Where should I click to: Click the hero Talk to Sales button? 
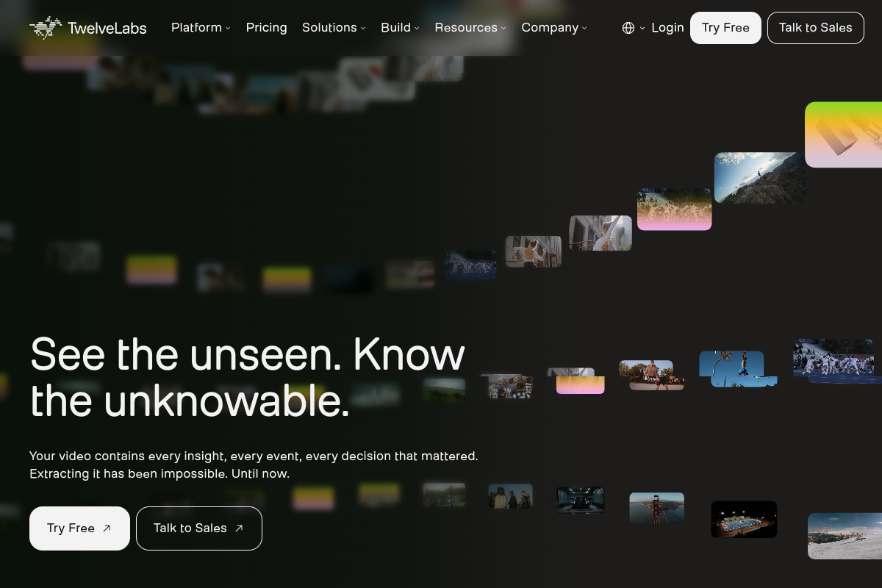199,528
